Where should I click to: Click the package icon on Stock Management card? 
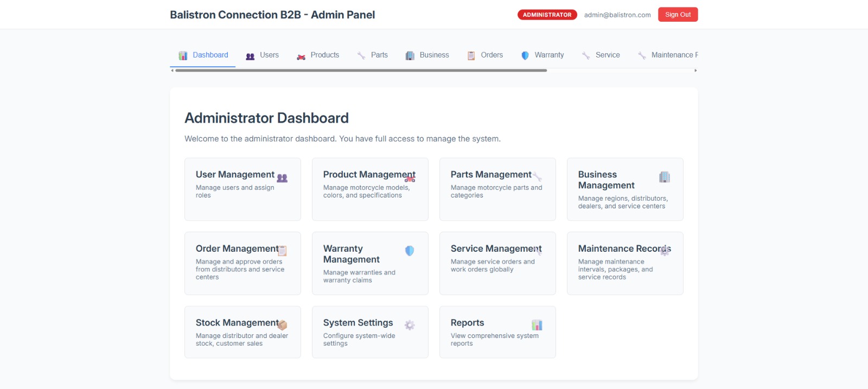[282, 325]
